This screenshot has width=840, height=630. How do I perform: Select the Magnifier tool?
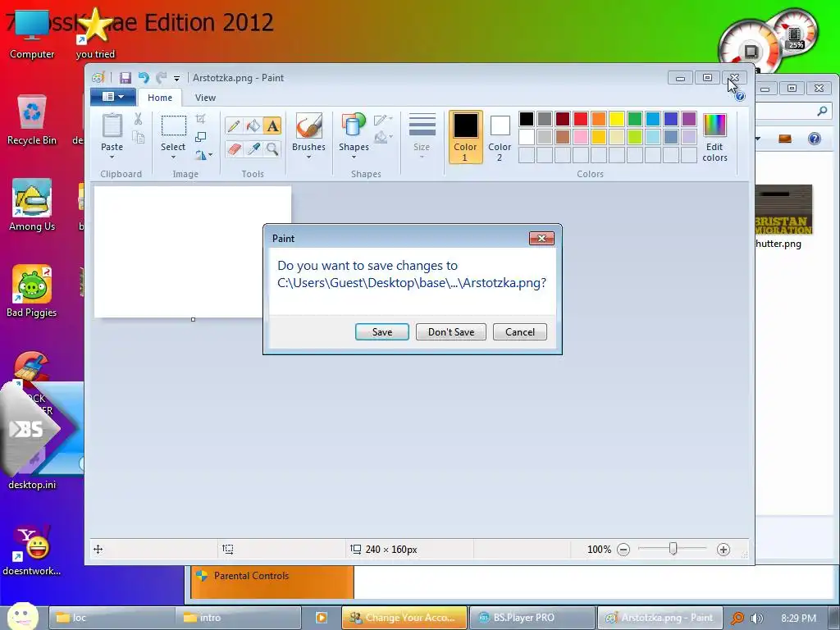point(272,148)
